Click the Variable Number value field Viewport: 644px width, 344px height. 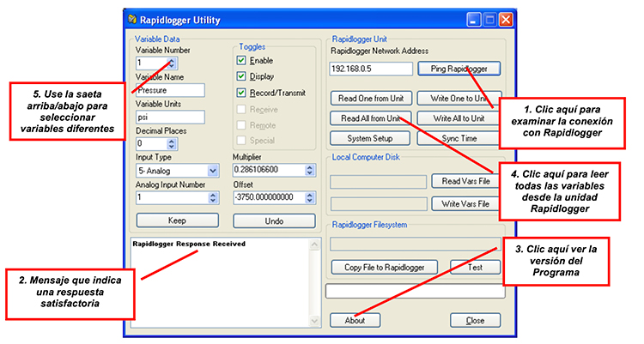(x=151, y=63)
